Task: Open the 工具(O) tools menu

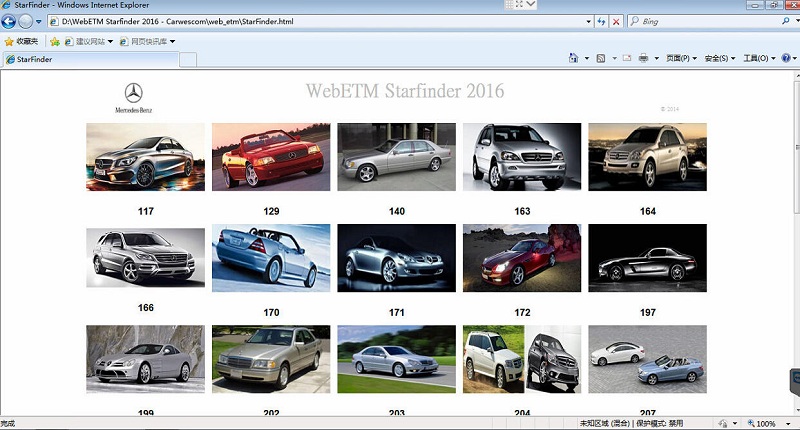Action: (x=759, y=58)
